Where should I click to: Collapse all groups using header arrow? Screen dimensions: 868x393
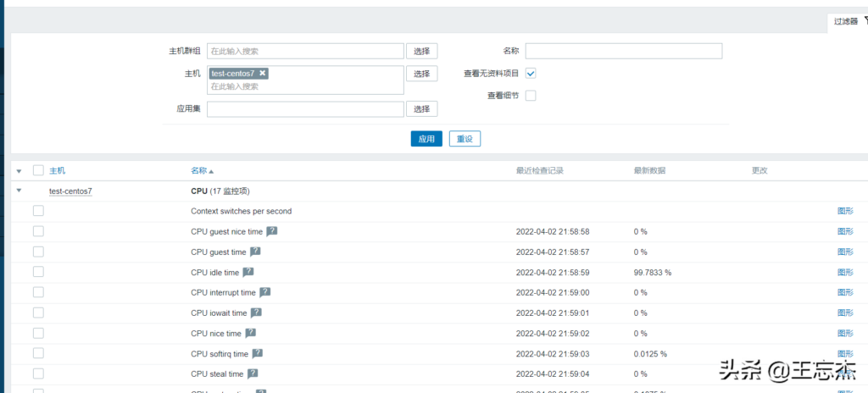pos(19,171)
